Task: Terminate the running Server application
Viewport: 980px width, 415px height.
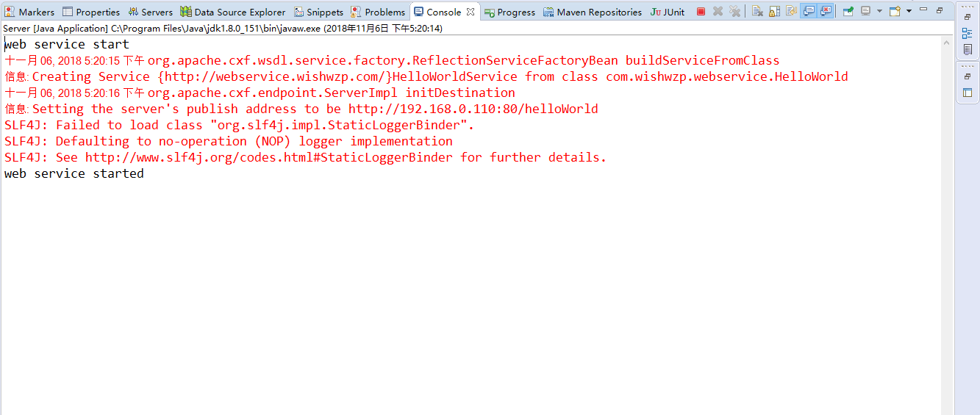Action: [701, 11]
